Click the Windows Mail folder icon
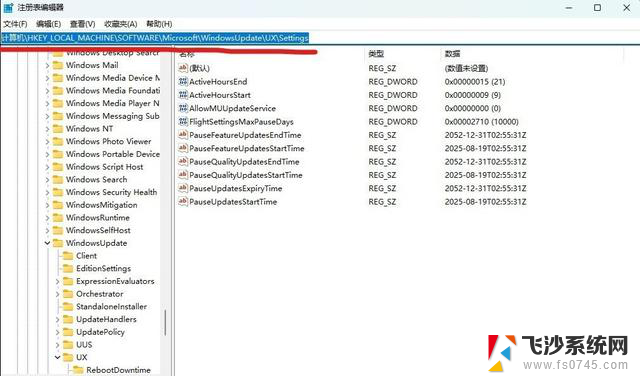The image size is (640, 376). (58, 65)
